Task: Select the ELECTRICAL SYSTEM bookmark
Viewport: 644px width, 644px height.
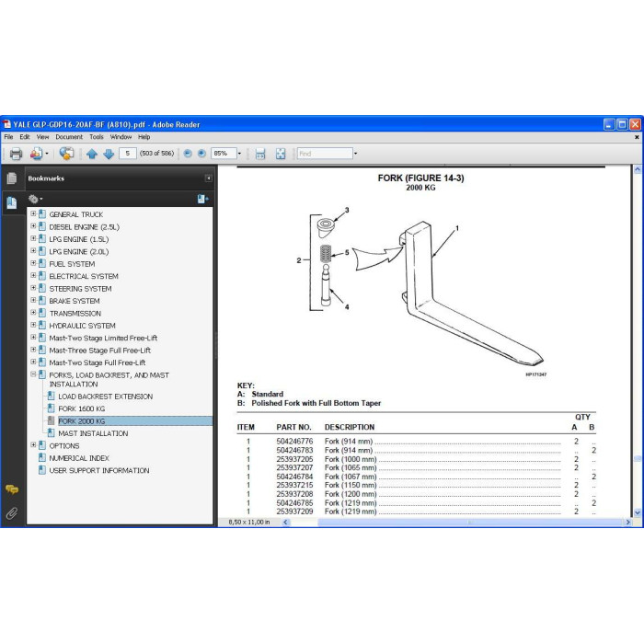Action: point(84,276)
